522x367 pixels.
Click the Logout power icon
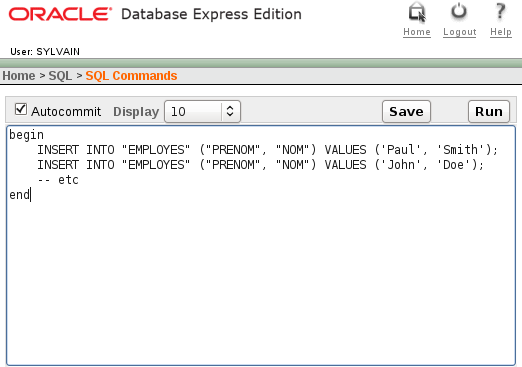click(459, 11)
